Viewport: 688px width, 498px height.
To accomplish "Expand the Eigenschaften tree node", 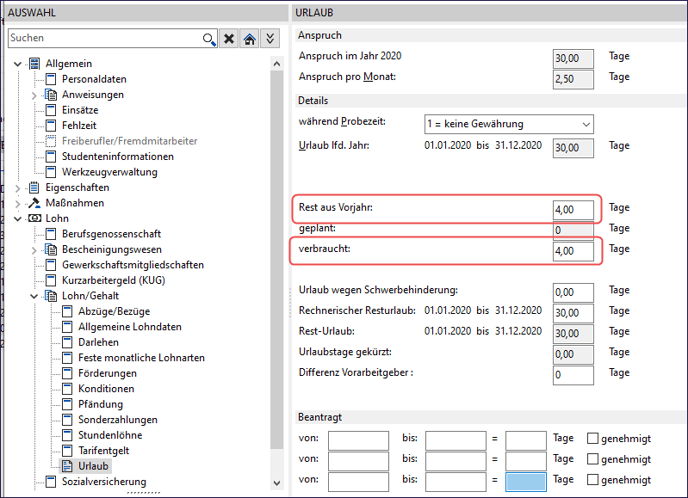I will 18,188.
